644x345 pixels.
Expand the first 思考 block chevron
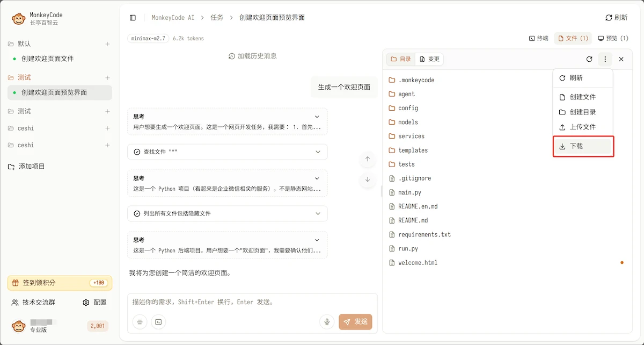point(317,117)
